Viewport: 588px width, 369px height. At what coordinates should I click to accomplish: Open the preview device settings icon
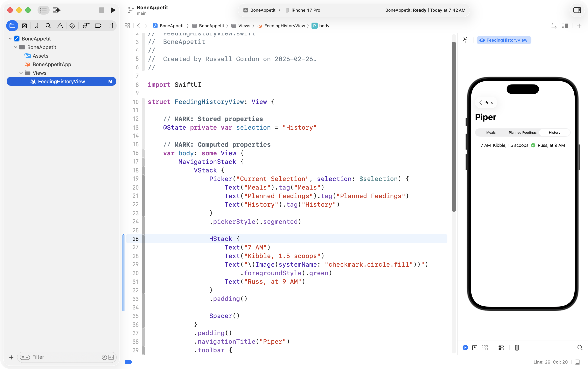point(501,348)
